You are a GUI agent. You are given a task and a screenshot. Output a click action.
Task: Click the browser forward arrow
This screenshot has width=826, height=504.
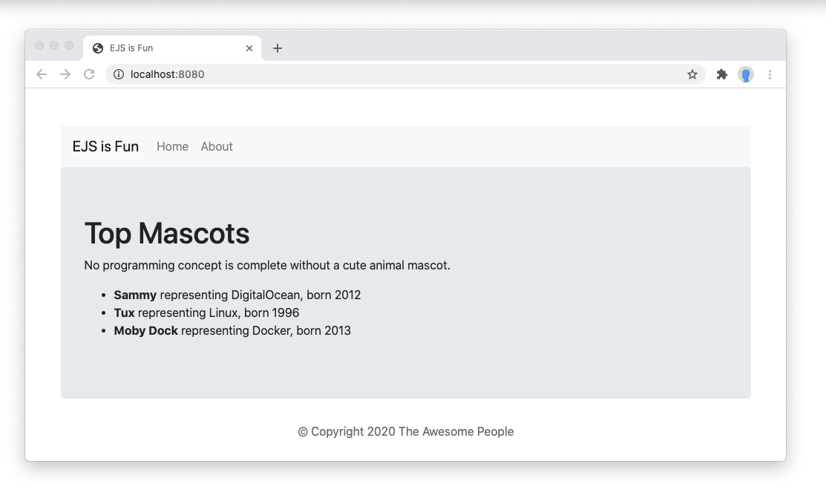pyautogui.click(x=65, y=74)
